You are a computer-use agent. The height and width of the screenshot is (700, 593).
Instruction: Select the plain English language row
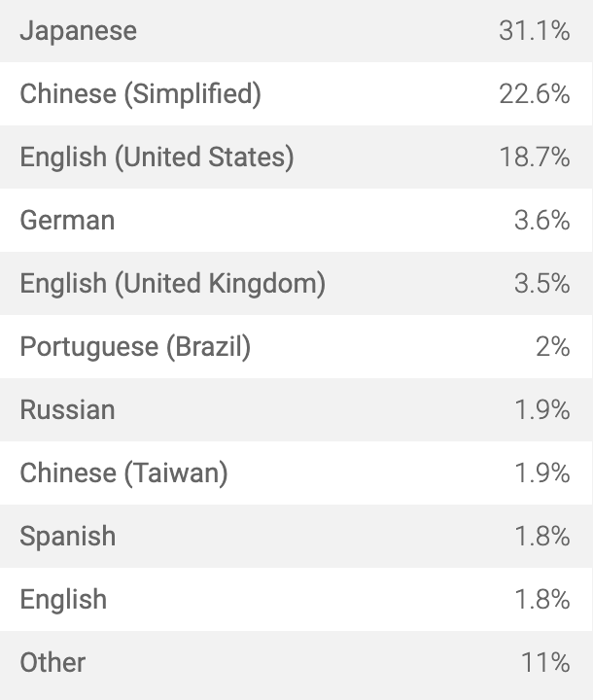pos(296,599)
